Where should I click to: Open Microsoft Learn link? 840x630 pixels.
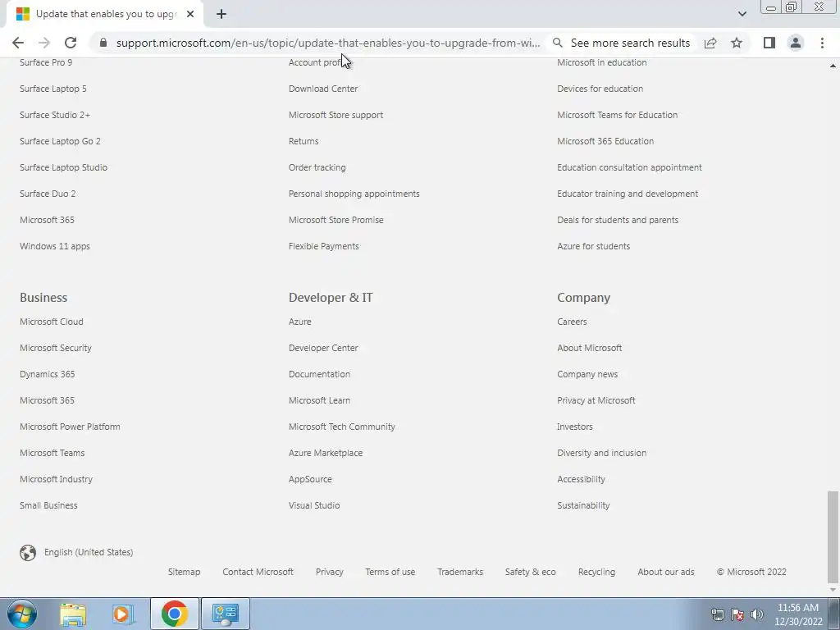(319, 400)
